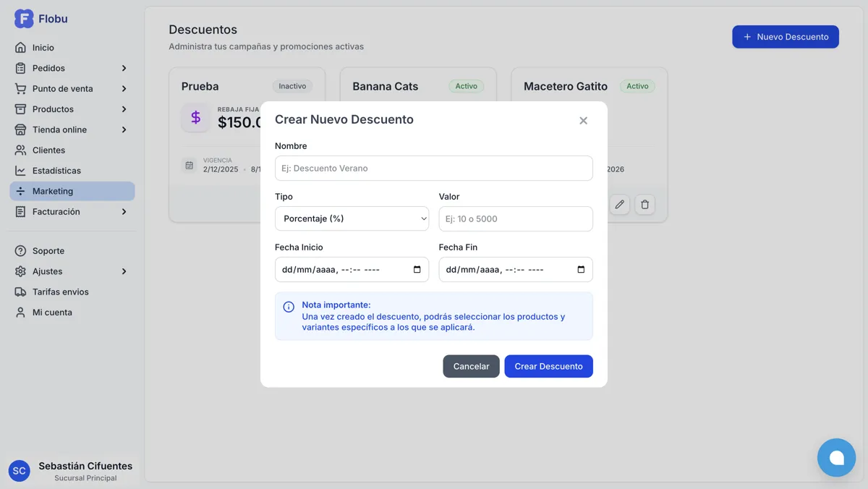
Task: Select Clientes from the sidebar menu
Action: (x=48, y=150)
